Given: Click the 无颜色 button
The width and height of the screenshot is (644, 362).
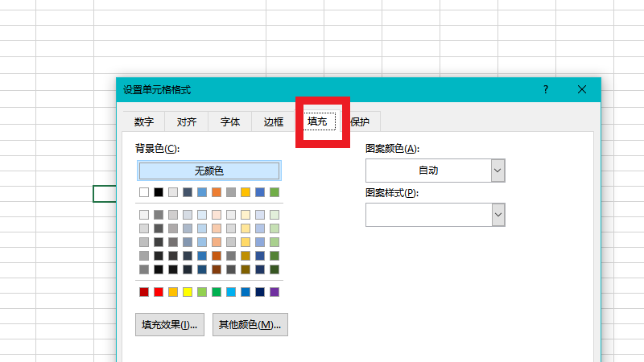Looking at the screenshot, I should [209, 171].
